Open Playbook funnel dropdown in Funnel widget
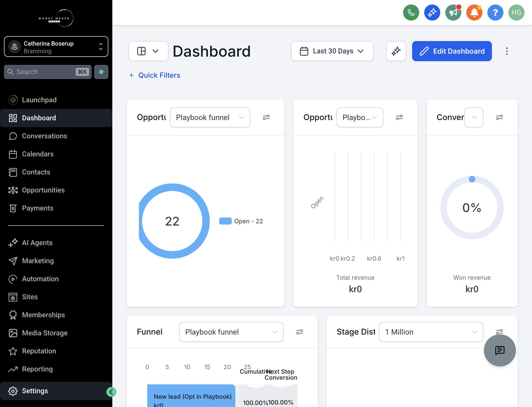Screen dimensions: 532x407 (231, 332)
